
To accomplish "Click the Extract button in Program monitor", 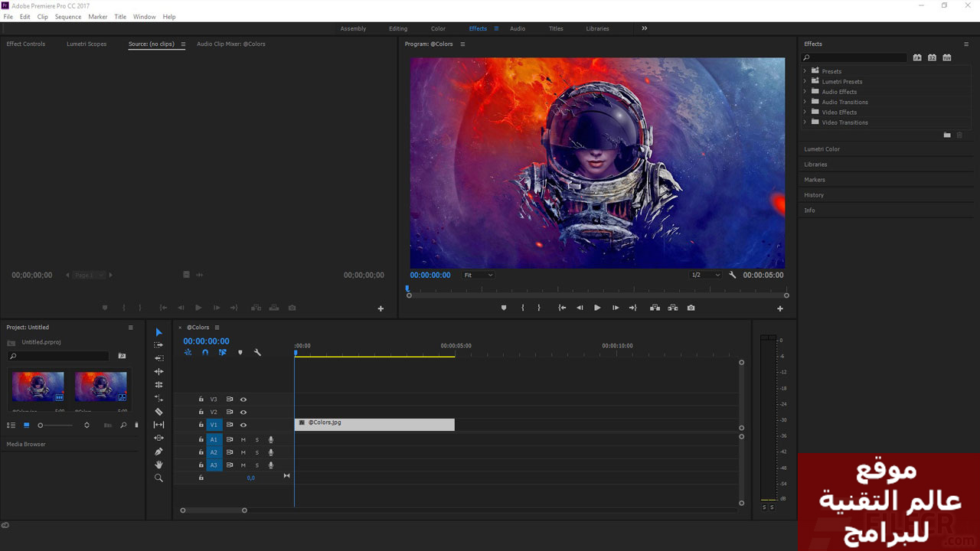I will pyautogui.click(x=672, y=308).
